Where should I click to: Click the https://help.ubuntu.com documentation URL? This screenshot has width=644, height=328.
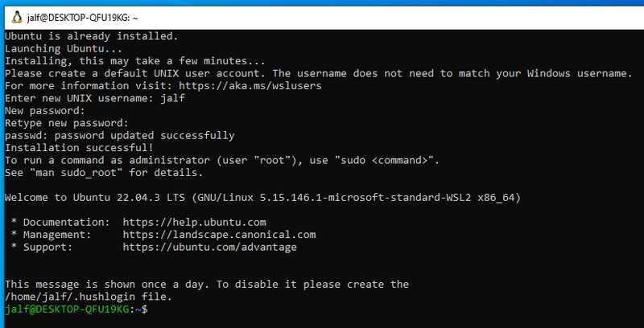click(x=194, y=223)
